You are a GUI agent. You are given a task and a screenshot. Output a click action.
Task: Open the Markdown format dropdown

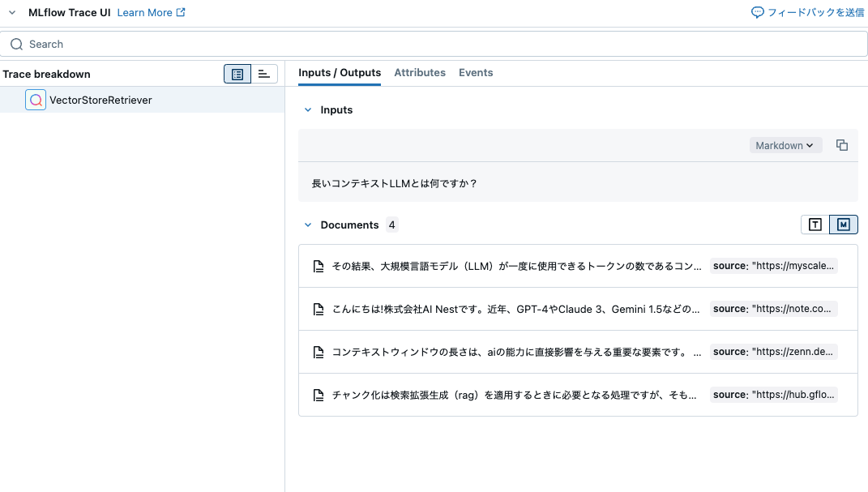click(x=785, y=144)
